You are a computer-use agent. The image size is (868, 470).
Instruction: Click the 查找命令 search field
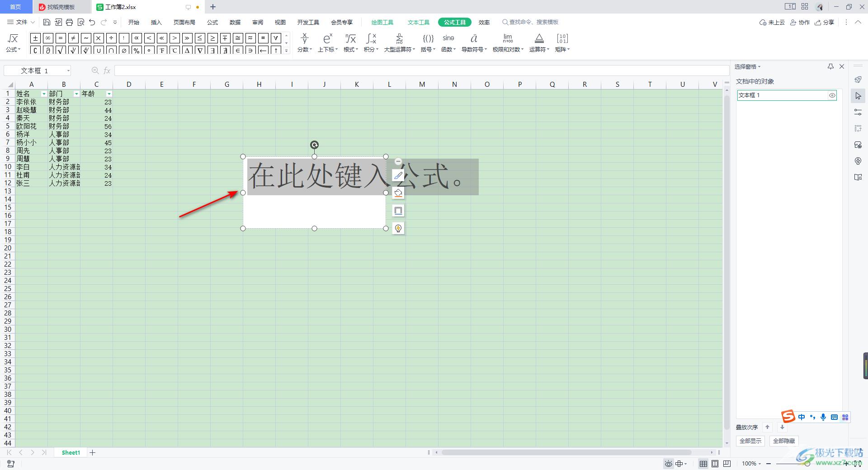pos(530,22)
